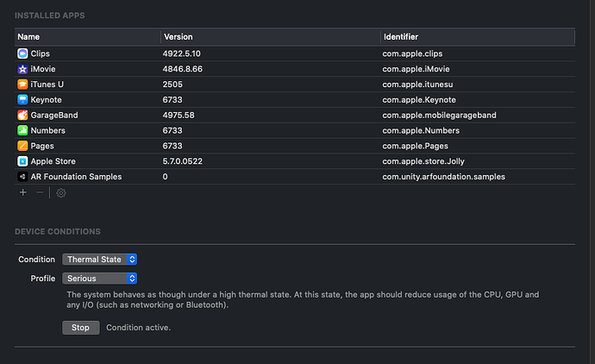This screenshot has height=364, width=595.
Task: Open the gear actions menu
Action: point(61,193)
